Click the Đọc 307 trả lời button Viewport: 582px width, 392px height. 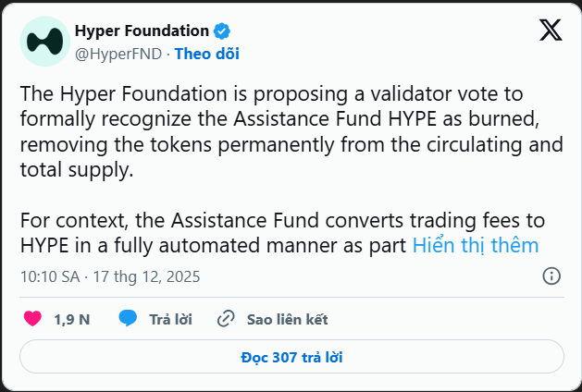[x=291, y=356]
